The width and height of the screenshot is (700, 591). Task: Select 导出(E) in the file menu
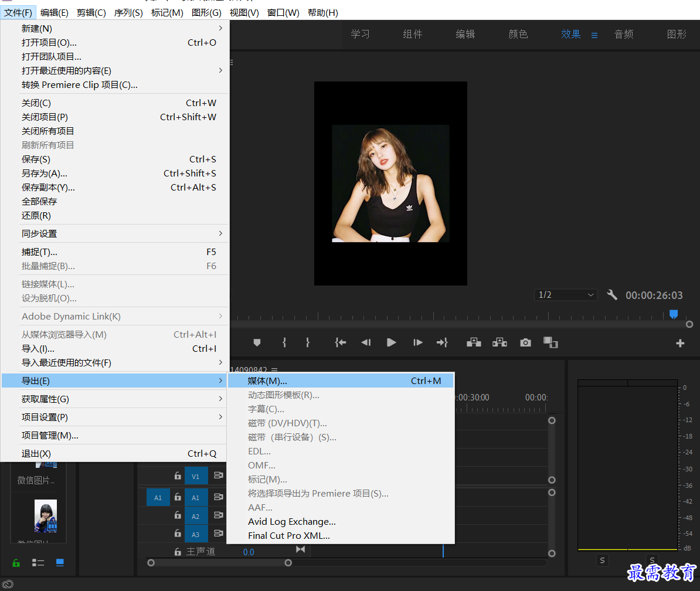pyautogui.click(x=115, y=381)
